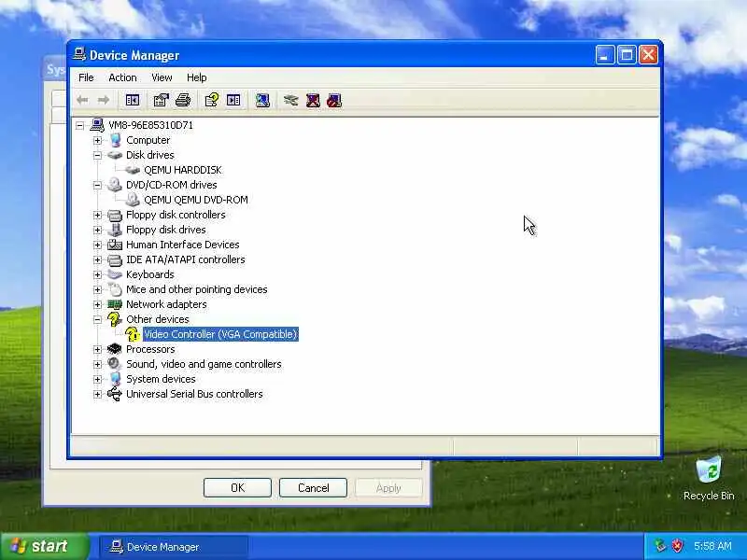This screenshot has height=560, width=747.
Task: Collapse the Other devices category
Action: tap(98, 319)
